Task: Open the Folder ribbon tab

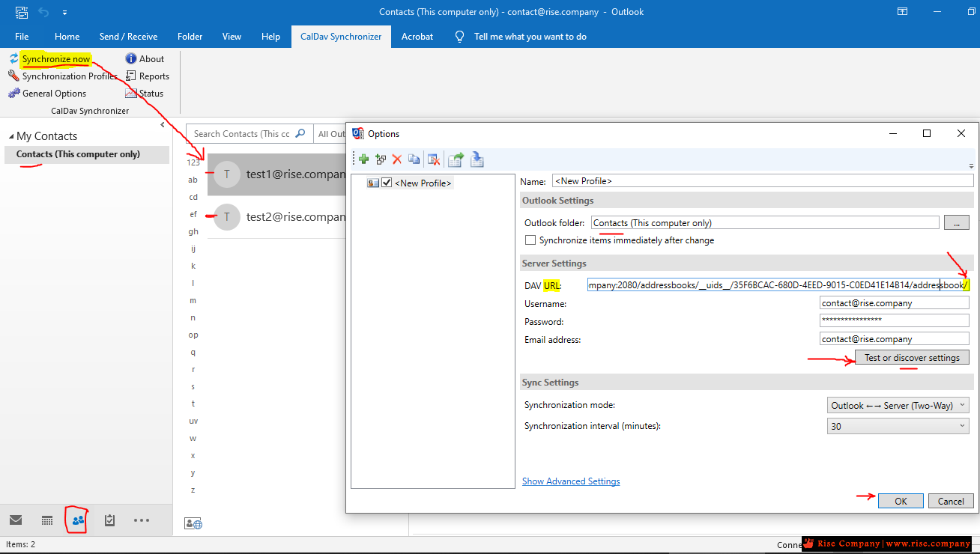Action: point(190,36)
